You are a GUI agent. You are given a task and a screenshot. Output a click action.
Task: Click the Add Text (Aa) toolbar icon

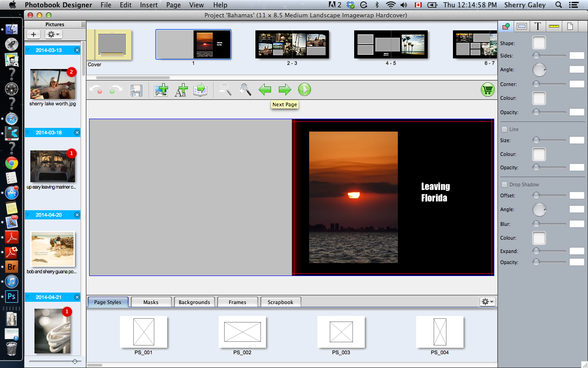(x=181, y=90)
